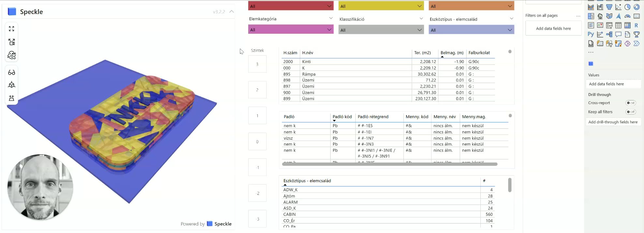Select the Pie chart visual
The height and width of the screenshot is (233, 644).
coord(627,7)
